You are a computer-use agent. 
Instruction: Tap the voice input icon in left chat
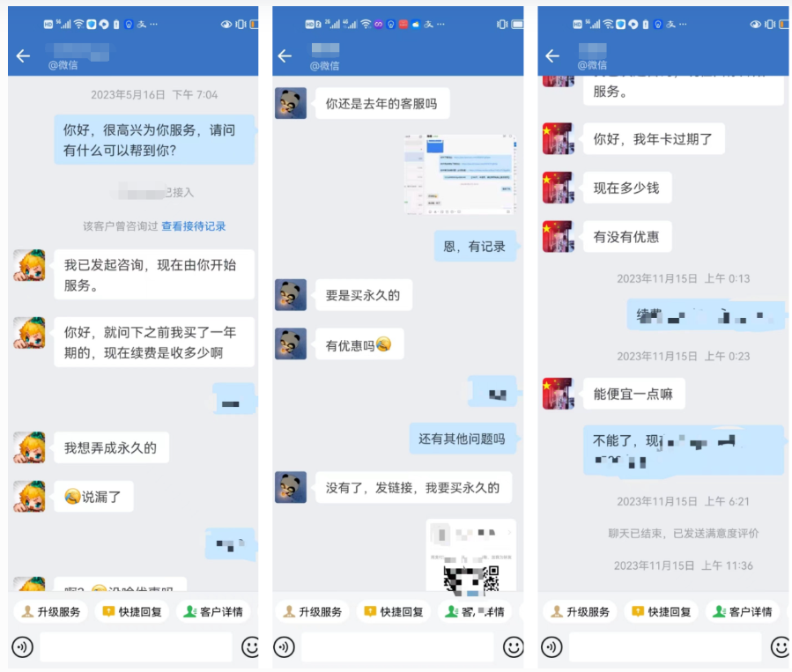[x=23, y=646]
